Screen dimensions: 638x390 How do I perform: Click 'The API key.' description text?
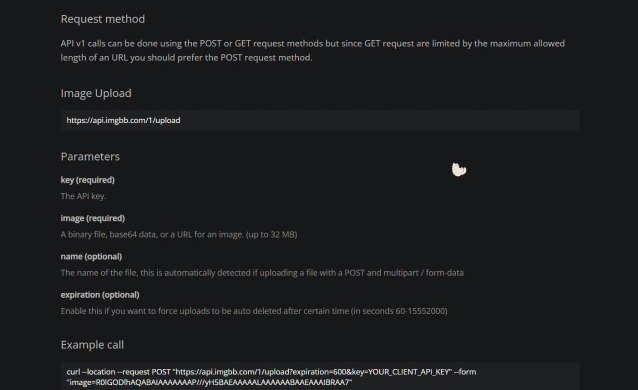coord(83,196)
